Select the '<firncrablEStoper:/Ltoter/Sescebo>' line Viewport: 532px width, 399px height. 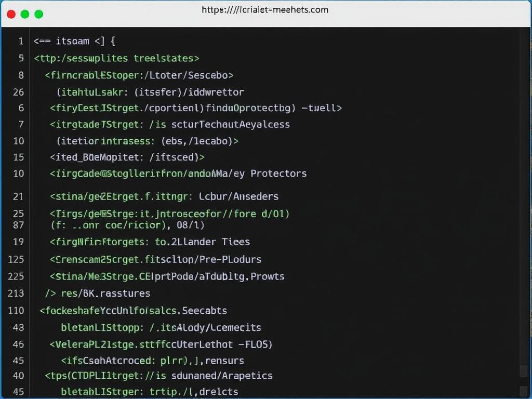139,75
